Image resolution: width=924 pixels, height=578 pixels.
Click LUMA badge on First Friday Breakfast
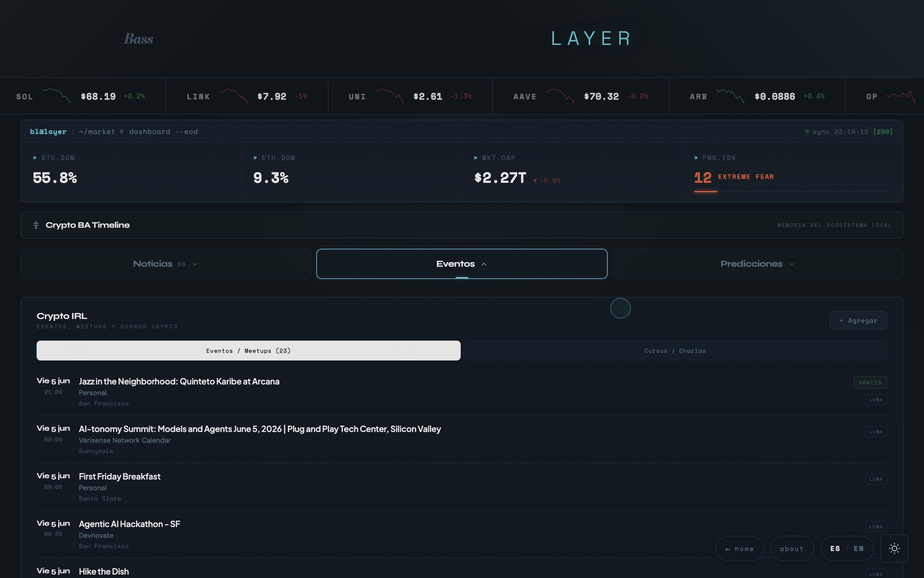tap(876, 479)
